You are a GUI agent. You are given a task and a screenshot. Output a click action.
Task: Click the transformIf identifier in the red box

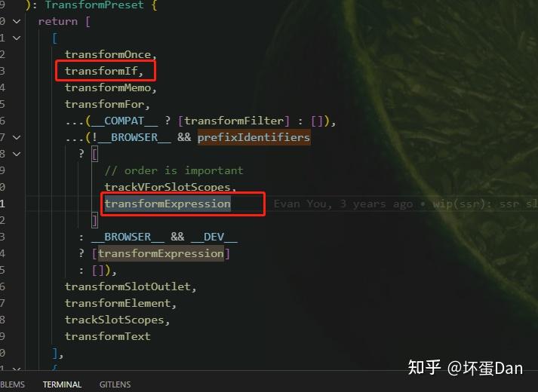click(x=101, y=71)
